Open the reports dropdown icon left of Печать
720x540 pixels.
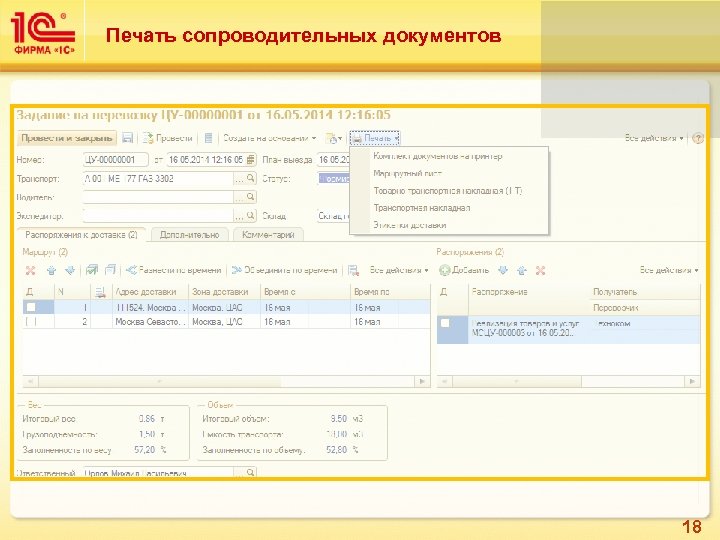333,138
